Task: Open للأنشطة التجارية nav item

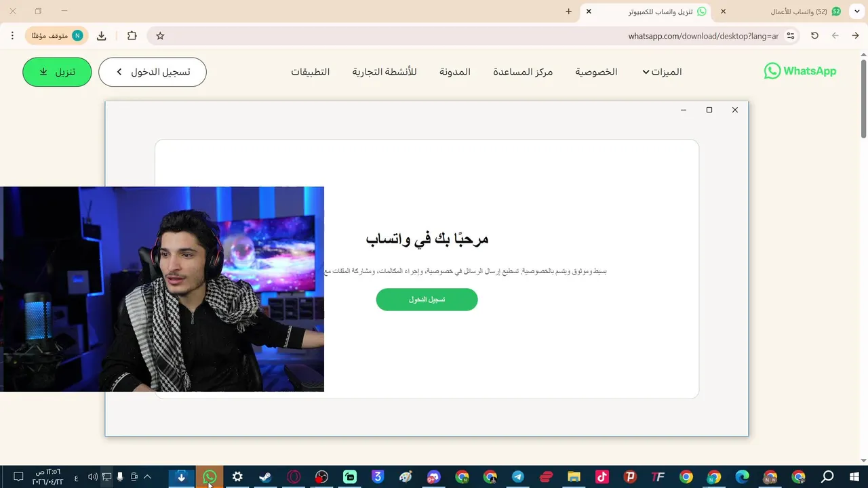Action: (x=384, y=72)
